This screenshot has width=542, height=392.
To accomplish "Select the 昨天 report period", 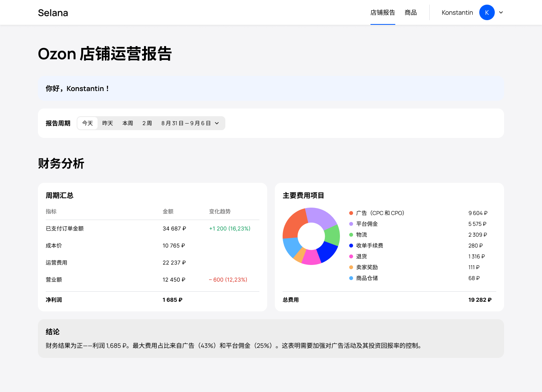I will 108,123.
